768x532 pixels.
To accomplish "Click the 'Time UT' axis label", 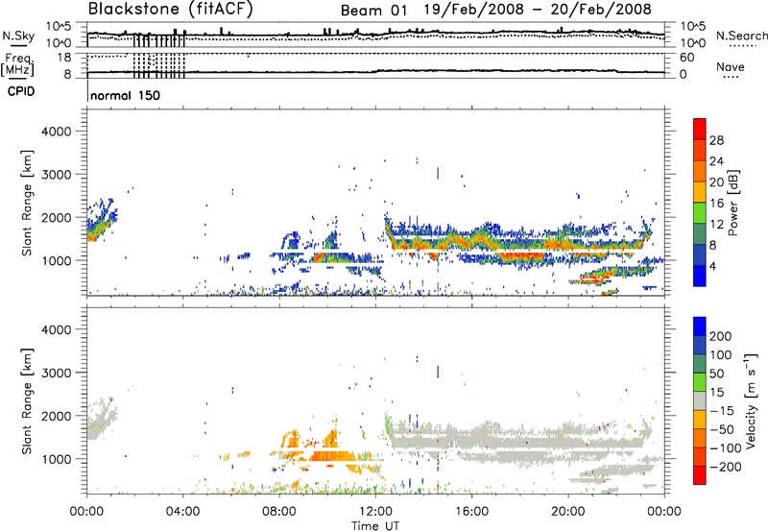I will tap(375, 525).
